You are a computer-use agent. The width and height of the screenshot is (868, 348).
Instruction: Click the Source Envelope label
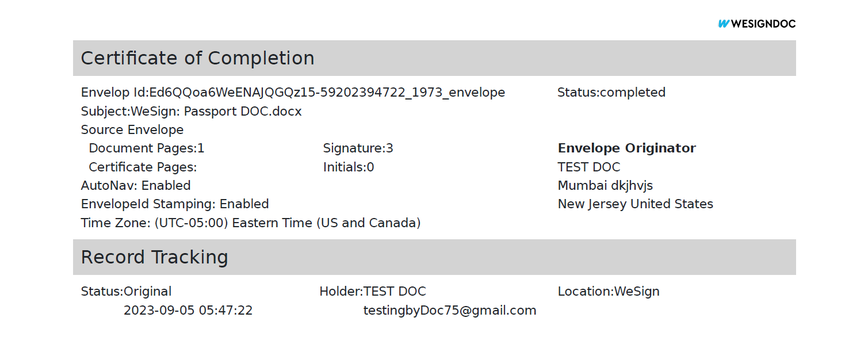click(x=132, y=130)
